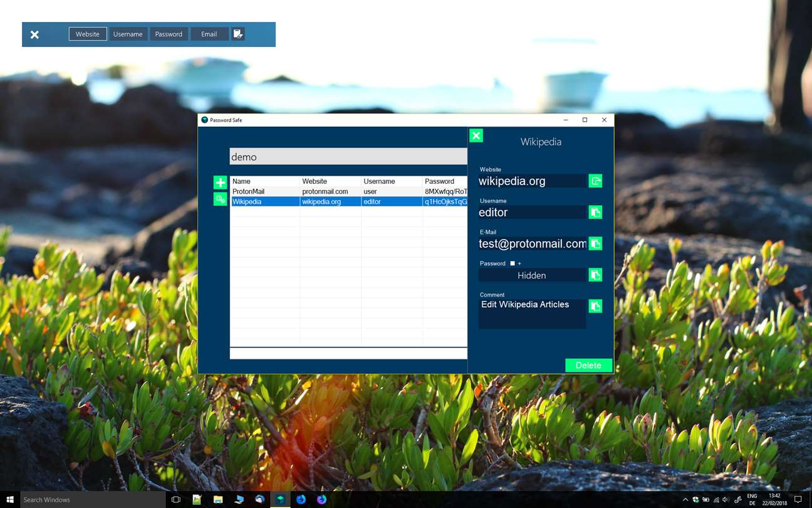Click the Password Safe taskbar icon
The height and width of the screenshot is (508, 812).
(x=280, y=499)
